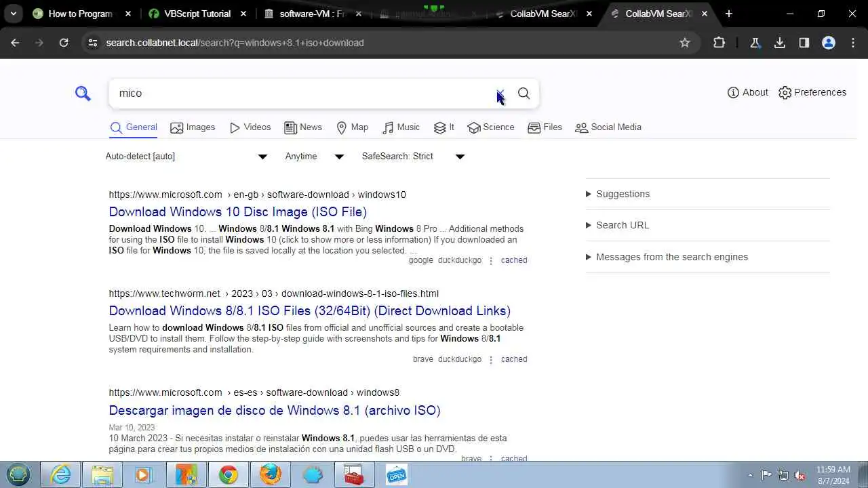Open Windows Explorer folder from taskbar

pos(102,474)
